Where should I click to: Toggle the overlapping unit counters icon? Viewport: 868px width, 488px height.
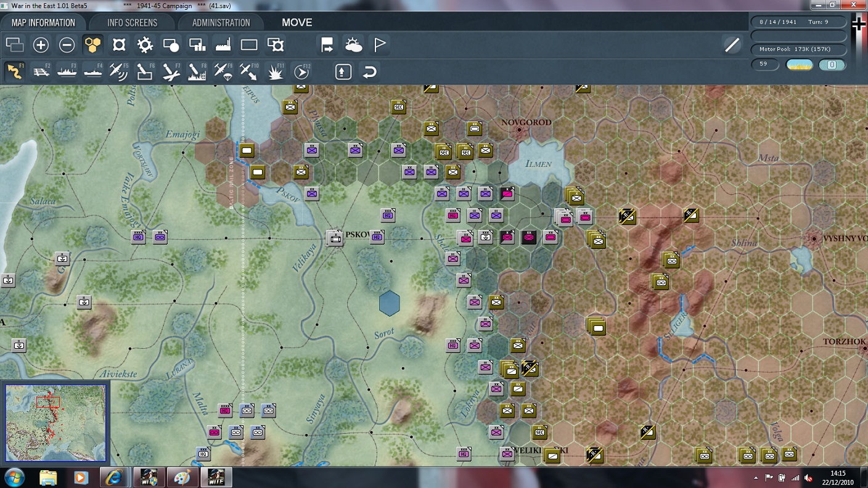pos(15,45)
